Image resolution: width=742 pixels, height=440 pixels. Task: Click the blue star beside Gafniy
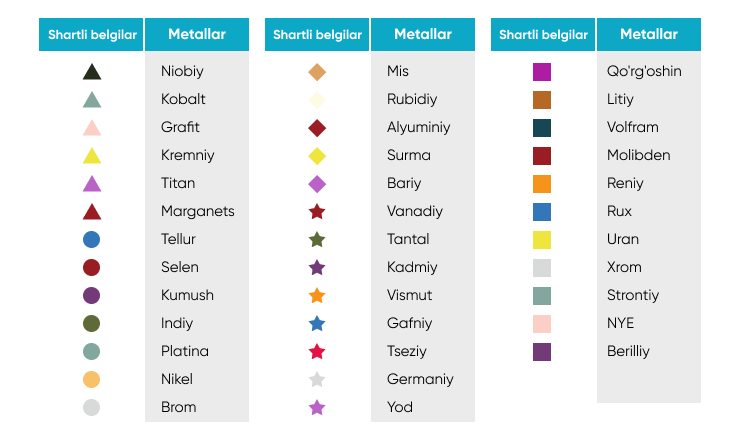(317, 324)
